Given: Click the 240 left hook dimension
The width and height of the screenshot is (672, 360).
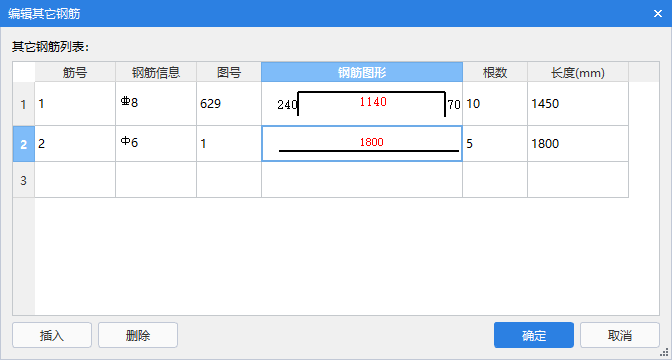Looking at the screenshot, I should click(287, 105).
